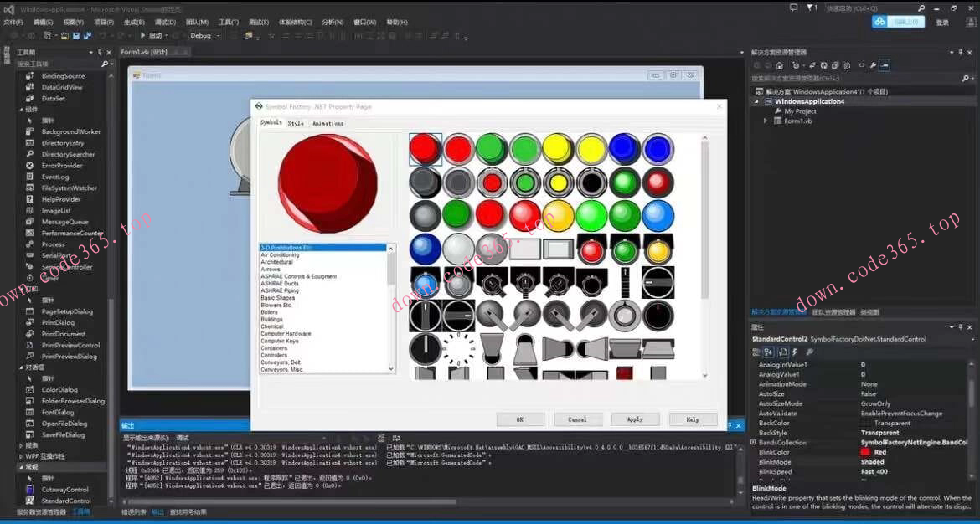Click the BackColor Transparent swatch
Image resolution: width=980 pixels, height=524 pixels.
tap(865, 423)
